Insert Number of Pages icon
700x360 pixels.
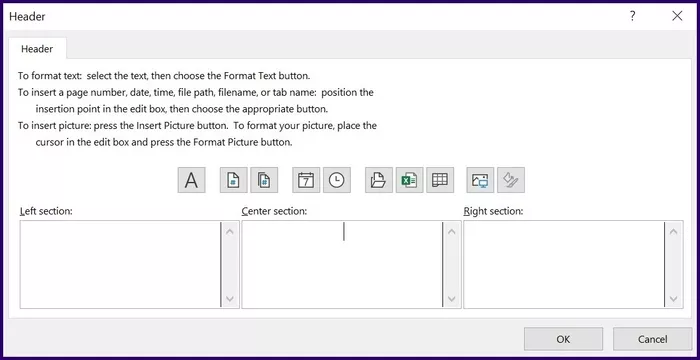(264, 180)
